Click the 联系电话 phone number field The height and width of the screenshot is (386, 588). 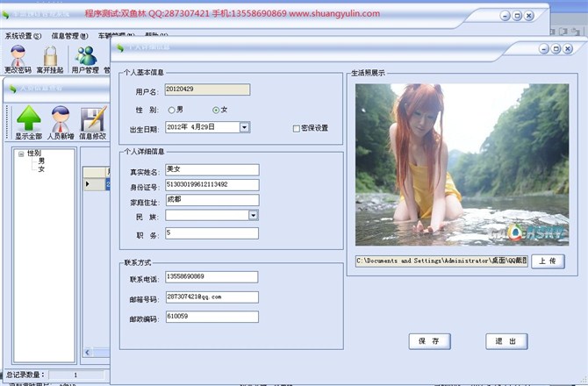click(211, 276)
